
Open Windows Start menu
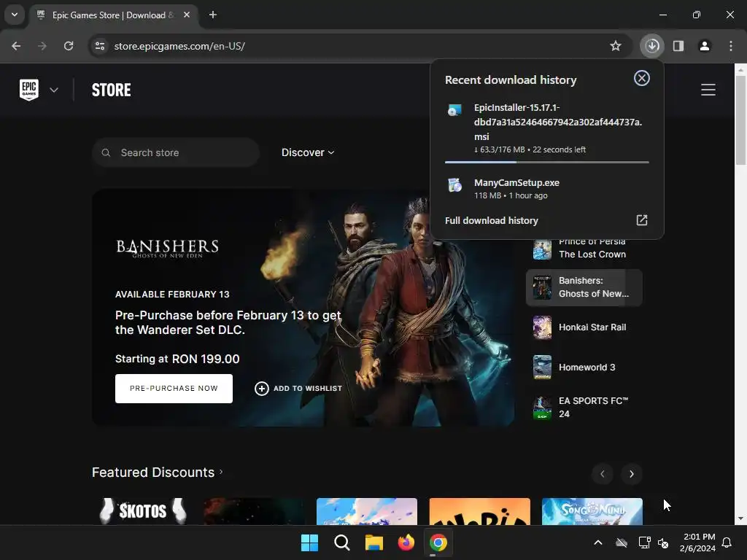click(x=309, y=542)
